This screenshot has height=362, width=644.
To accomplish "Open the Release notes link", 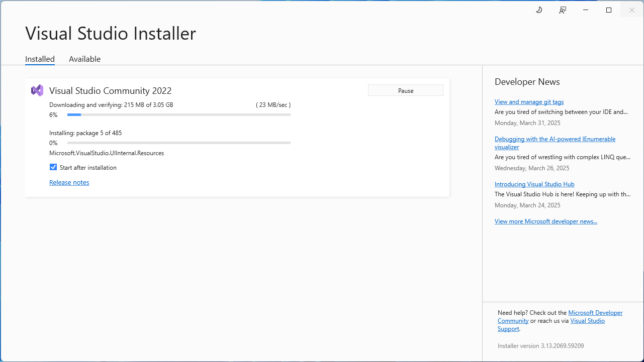I will tap(69, 182).
